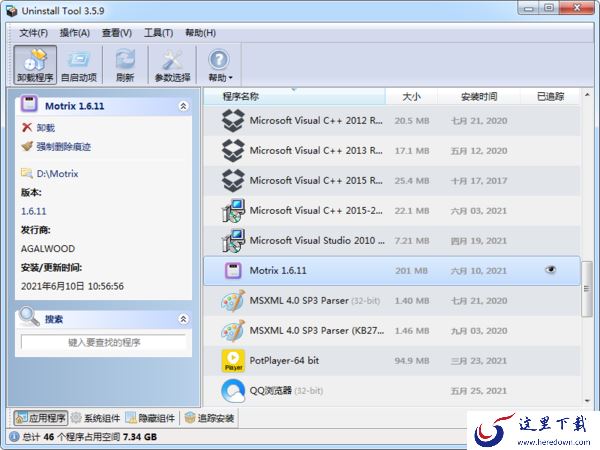The width and height of the screenshot is (600, 450).
Task: Select Microsoft Visual C++ 2012 row icon
Action: [233, 121]
